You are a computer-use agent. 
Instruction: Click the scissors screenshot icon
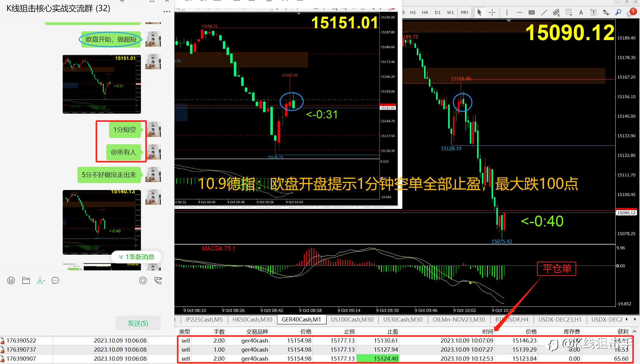(x=41, y=281)
